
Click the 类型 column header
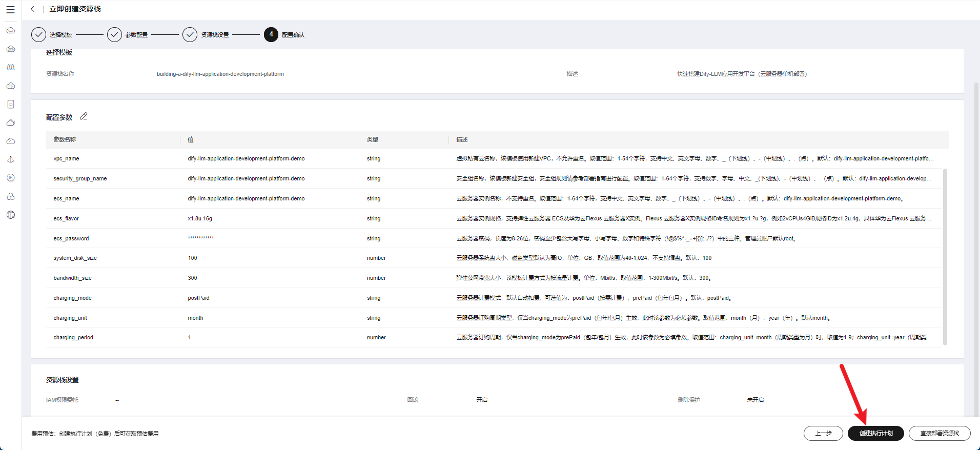[x=373, y=139]
